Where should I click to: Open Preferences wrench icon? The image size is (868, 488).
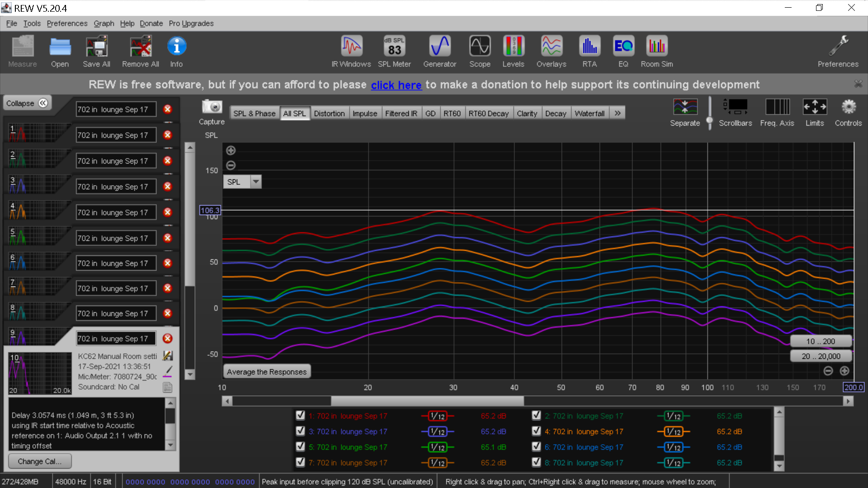pyautogui.click(x=838, y=51)
